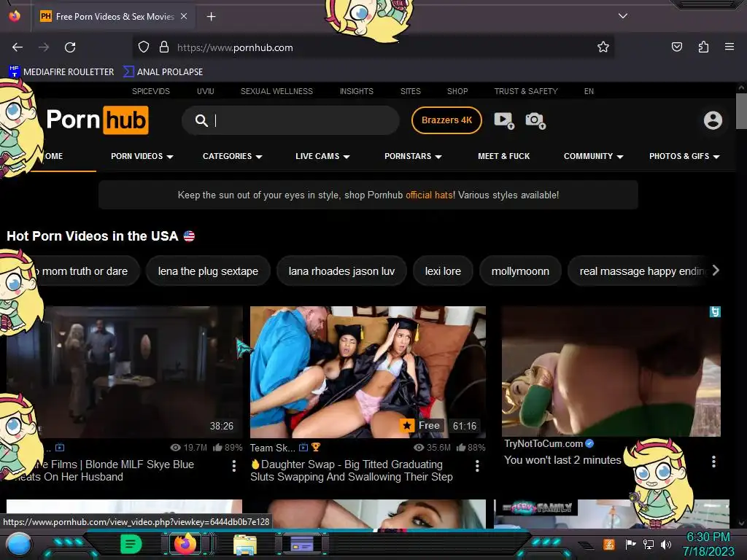
Task: Open the SHOP top link
Action: pos(457,91)
